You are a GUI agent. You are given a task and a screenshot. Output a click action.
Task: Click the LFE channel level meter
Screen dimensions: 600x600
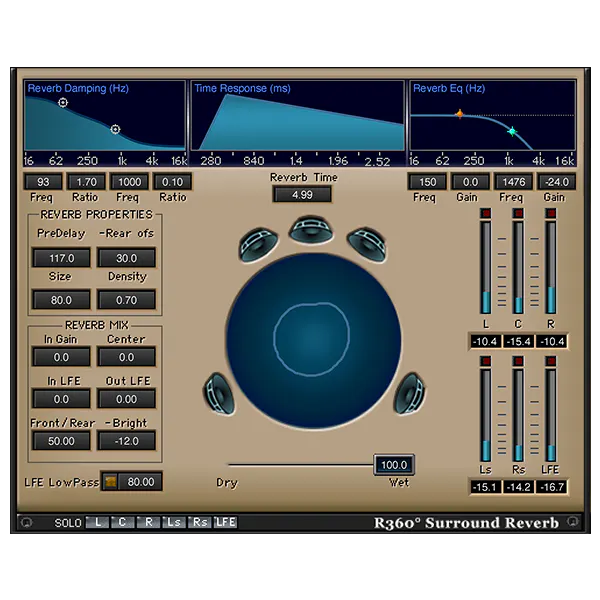click(551, 415)
